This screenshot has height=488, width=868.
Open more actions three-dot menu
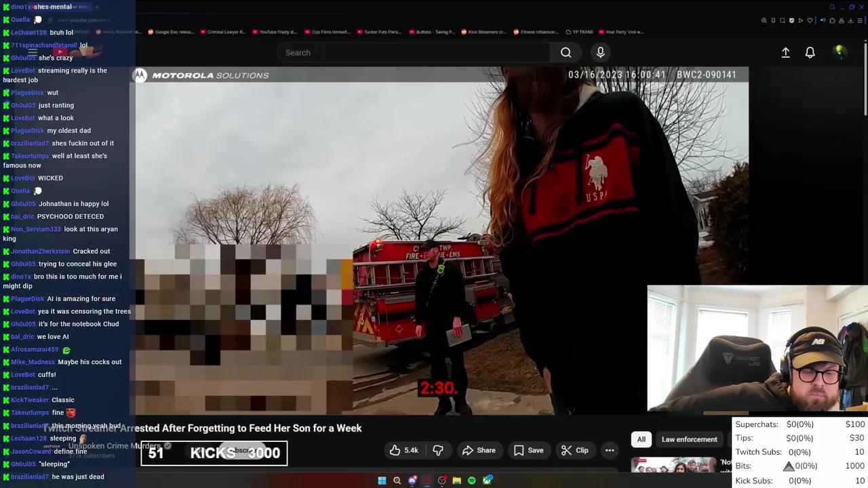click(x=610, y=450)
